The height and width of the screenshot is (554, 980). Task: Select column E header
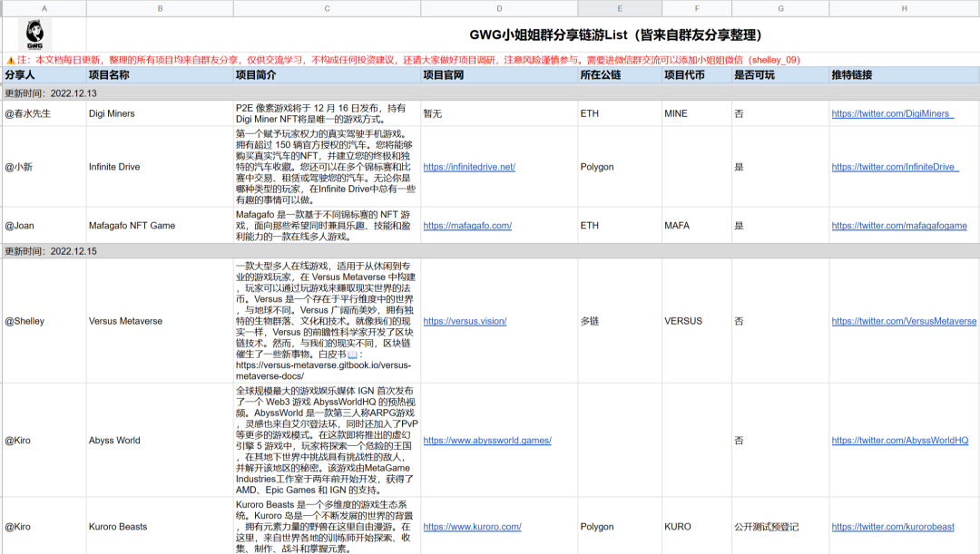click(620, 8)
